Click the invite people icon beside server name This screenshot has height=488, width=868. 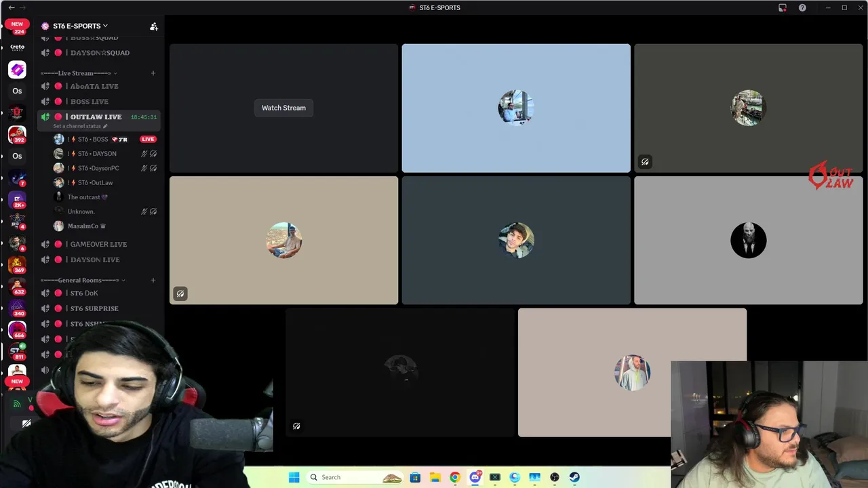click(x=154, y=26)
